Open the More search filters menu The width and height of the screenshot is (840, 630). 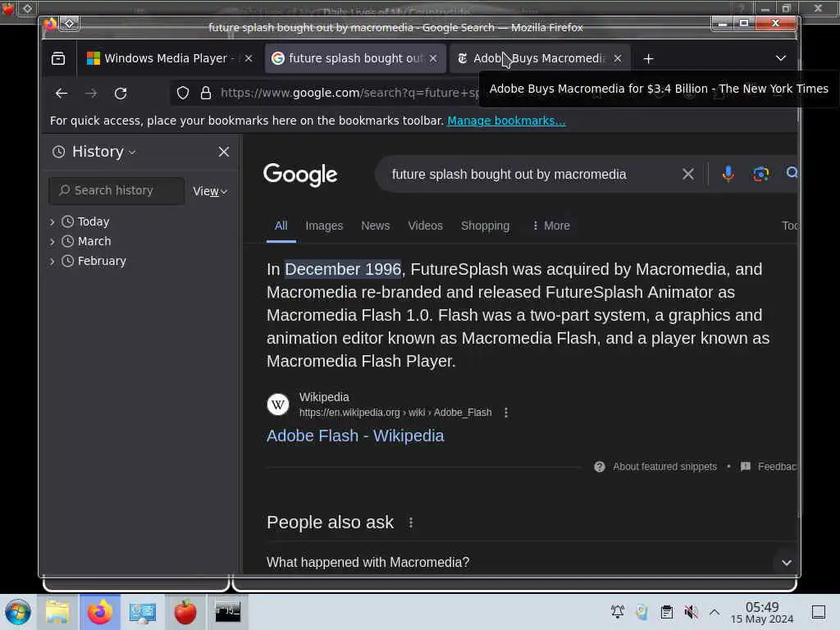pos(550,226)
